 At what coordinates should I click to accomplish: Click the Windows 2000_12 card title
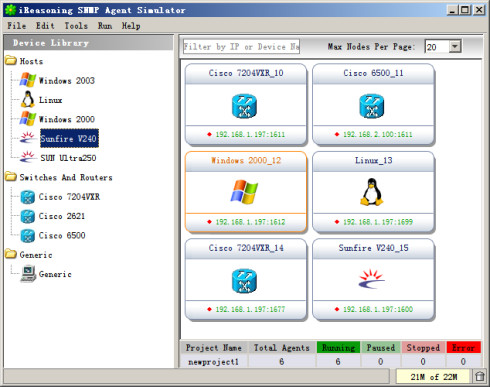pyautogui.click(x=246, y=160)
